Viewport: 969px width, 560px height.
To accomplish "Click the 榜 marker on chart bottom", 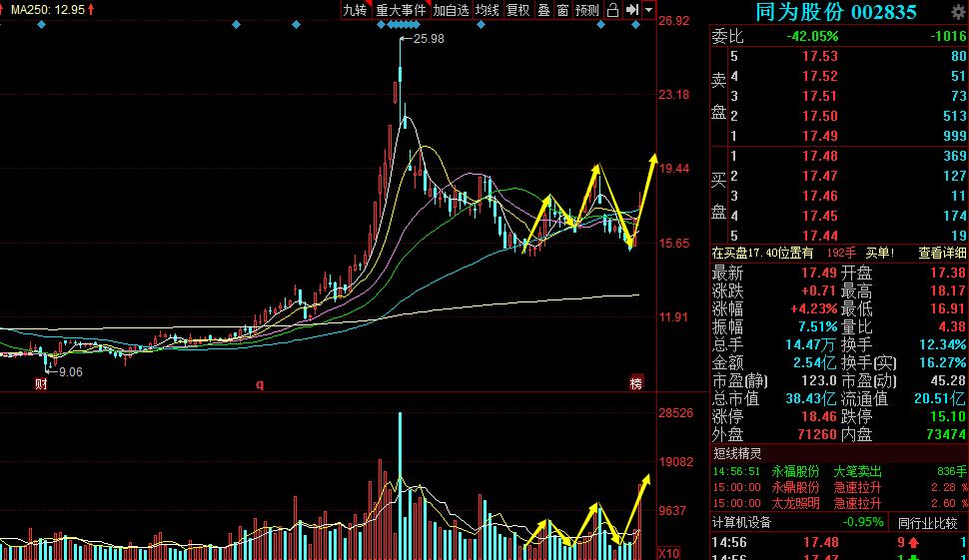I will coord(636,383).
